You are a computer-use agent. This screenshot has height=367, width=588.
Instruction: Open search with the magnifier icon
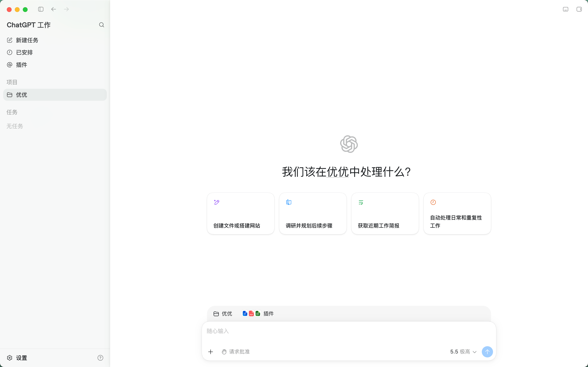pyautogui.click(x=102, y=25)
